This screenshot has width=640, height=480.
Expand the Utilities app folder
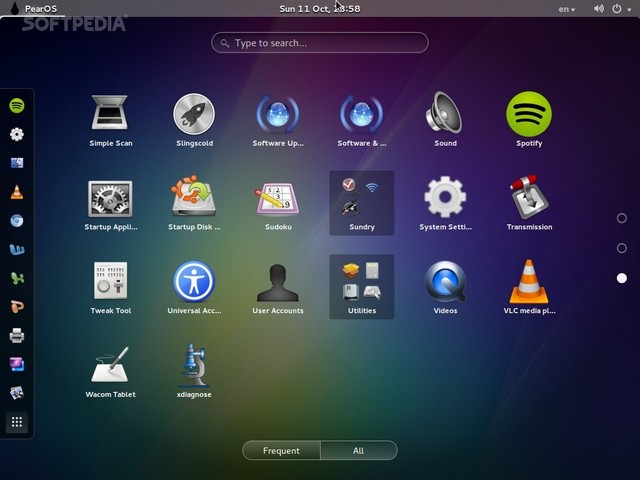[362, 287]
